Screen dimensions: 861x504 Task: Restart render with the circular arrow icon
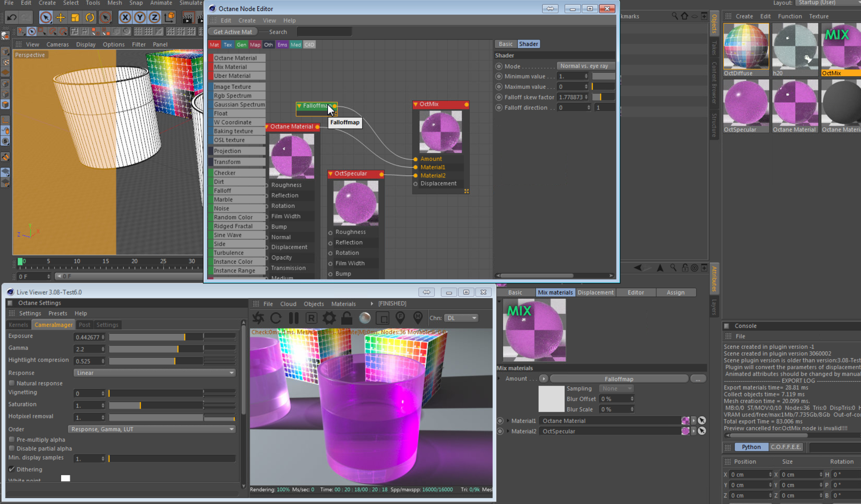[x=276, y=318]
